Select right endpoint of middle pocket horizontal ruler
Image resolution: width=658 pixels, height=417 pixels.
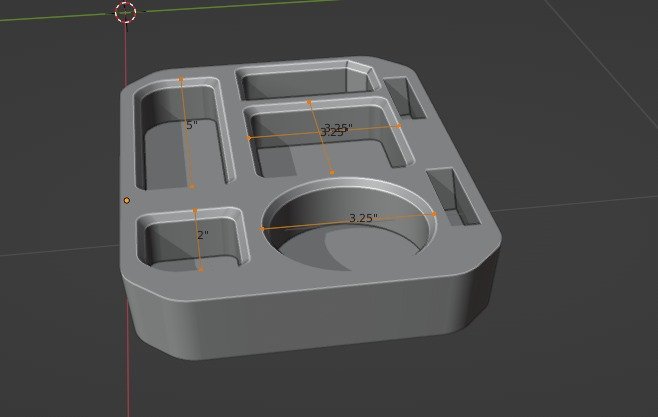pos(399,125)
